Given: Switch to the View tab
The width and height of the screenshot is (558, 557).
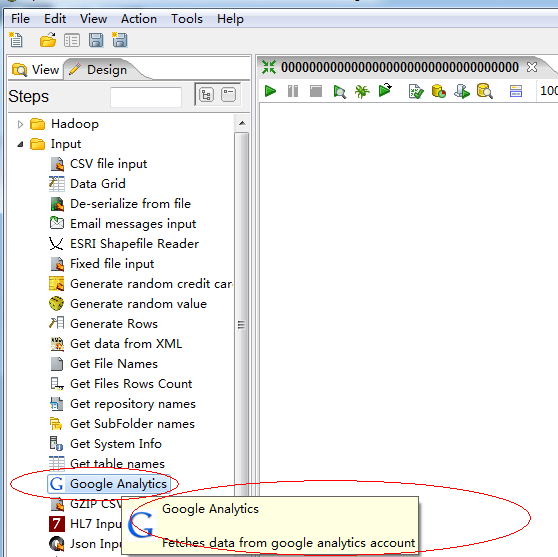Looking at the screenshot, I should 35,69.
